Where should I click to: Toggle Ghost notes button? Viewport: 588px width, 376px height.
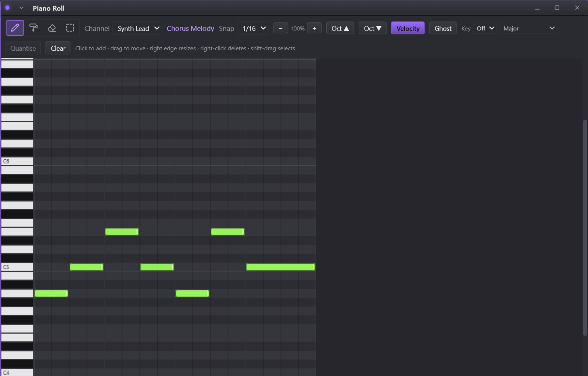coord(443,28)
